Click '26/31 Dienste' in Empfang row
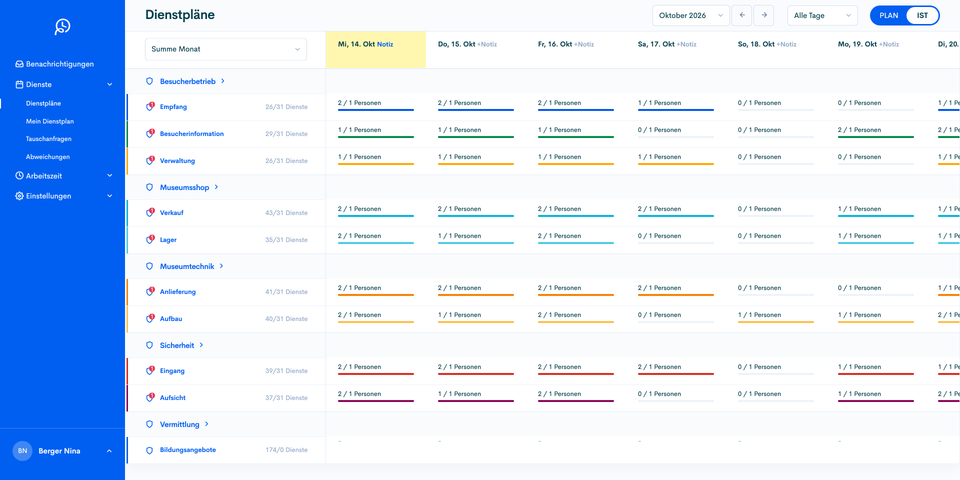This screenshot has height=480, width=960. [287, 107]
